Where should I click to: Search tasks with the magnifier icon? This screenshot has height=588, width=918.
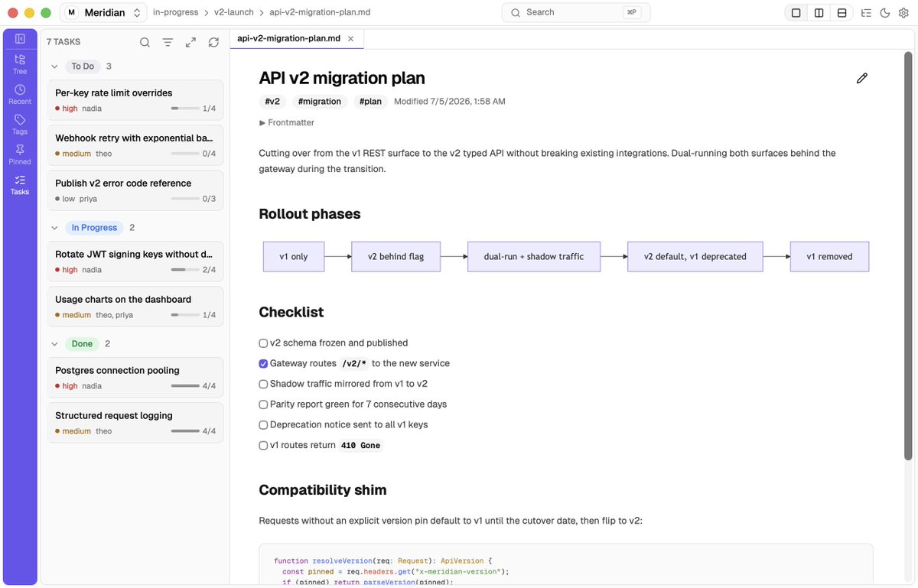(x=145, y=42)
